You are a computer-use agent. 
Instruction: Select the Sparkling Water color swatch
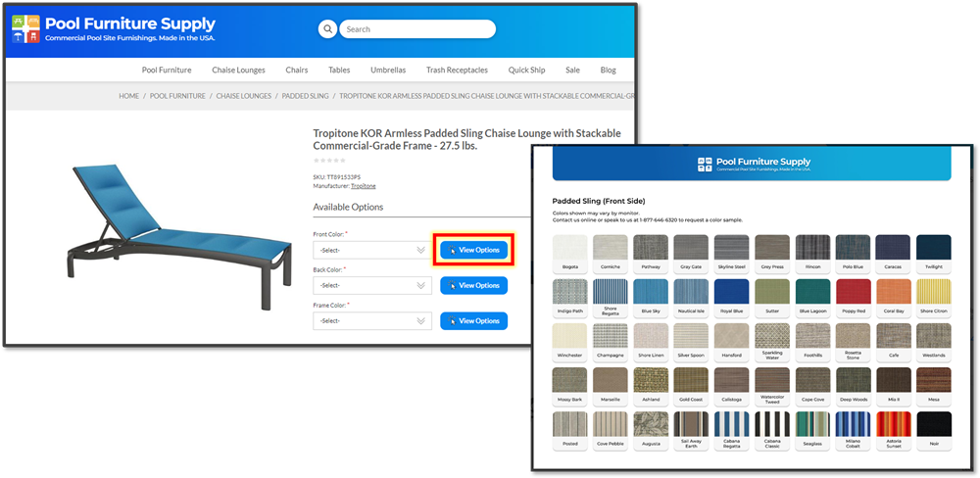[772, 343]
